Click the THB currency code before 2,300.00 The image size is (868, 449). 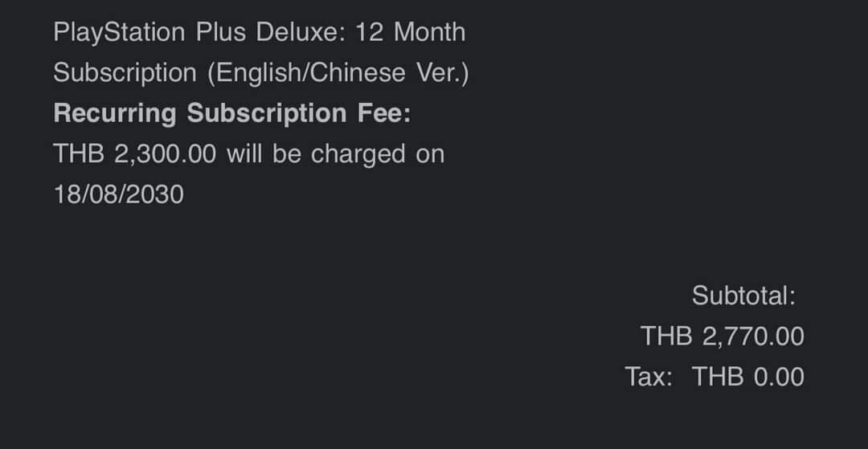(79, 153)
